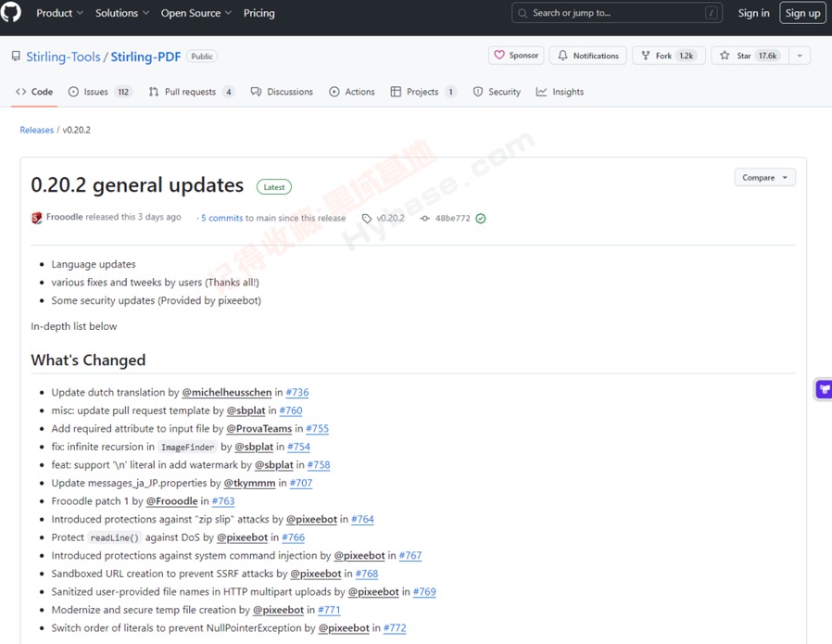The height and width of the screenshot is (644, 832).
Task: Open pull request #736
Action: point(297,393)
